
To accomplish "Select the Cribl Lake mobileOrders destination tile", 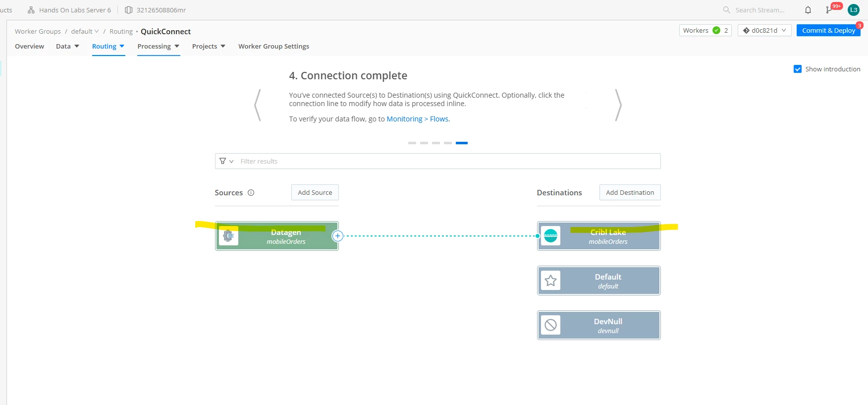I will point(599,236).
